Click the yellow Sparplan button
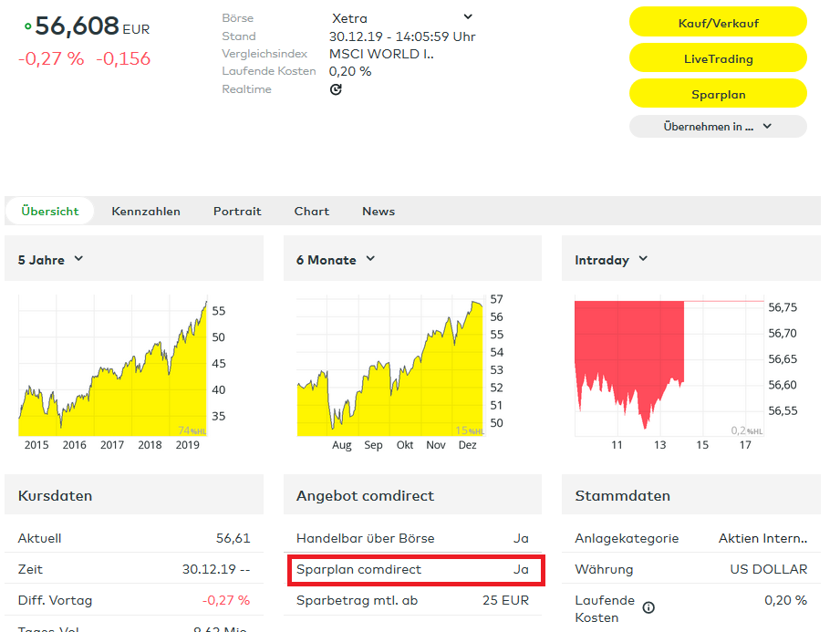 [x=718, y=94]
